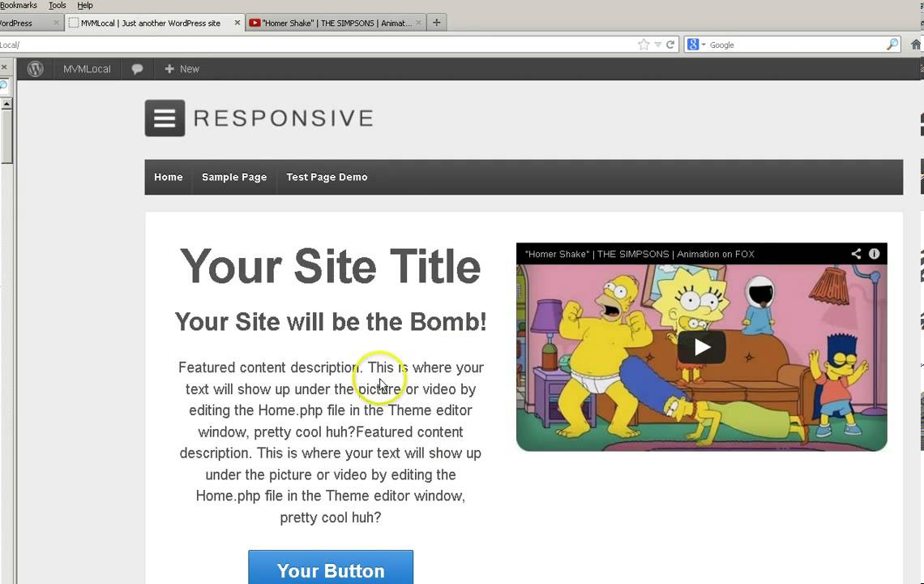Click the RESPONSIVE site title text
Image resolution: width=924 pixels, height=584 pixels.
(284, 118)
